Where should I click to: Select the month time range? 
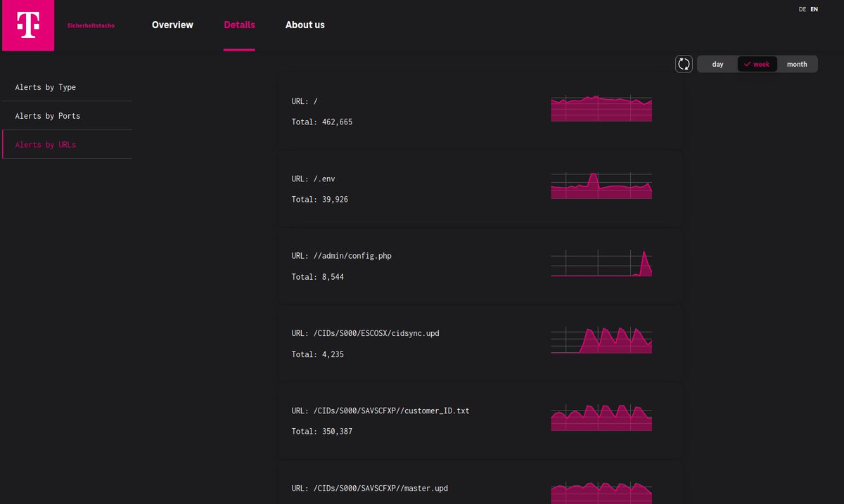[x=797, y=64]
